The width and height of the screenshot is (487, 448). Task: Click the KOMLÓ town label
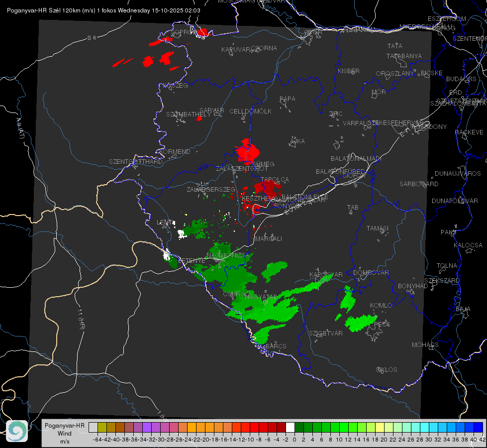(381, 305)
